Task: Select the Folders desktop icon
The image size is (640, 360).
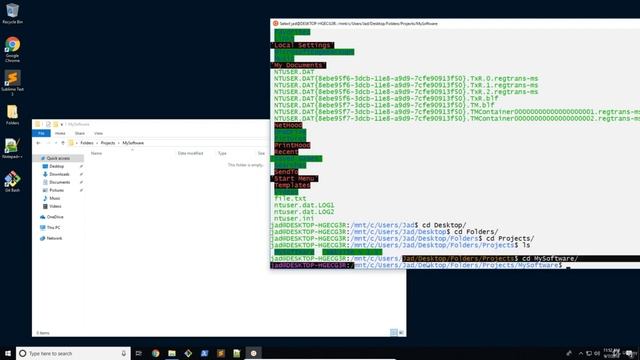Action: point(12,115)
